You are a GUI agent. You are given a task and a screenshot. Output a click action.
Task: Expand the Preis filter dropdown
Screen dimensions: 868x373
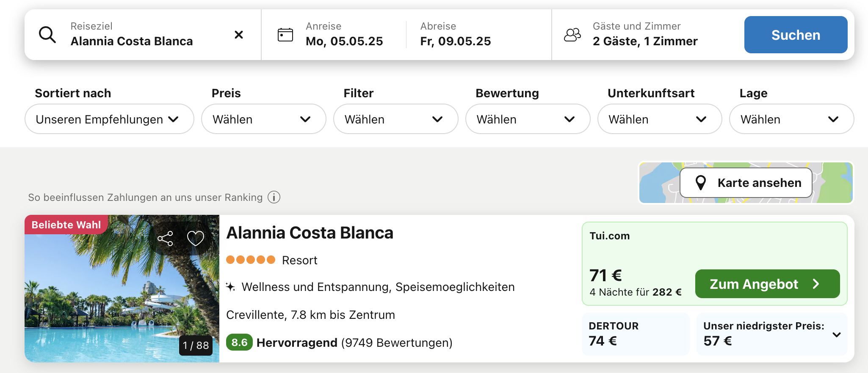(x=263, y=119)
